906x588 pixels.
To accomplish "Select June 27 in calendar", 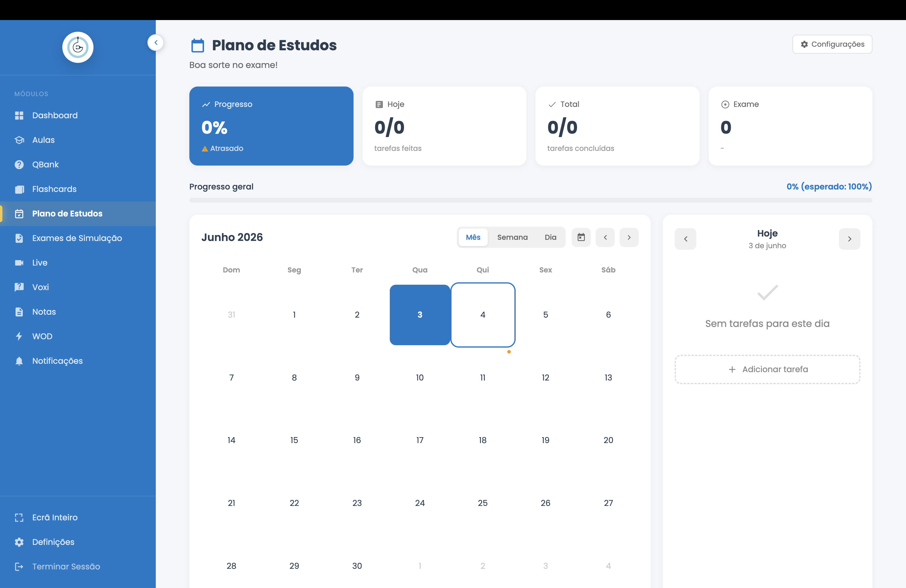I will (x=608, y=503).
